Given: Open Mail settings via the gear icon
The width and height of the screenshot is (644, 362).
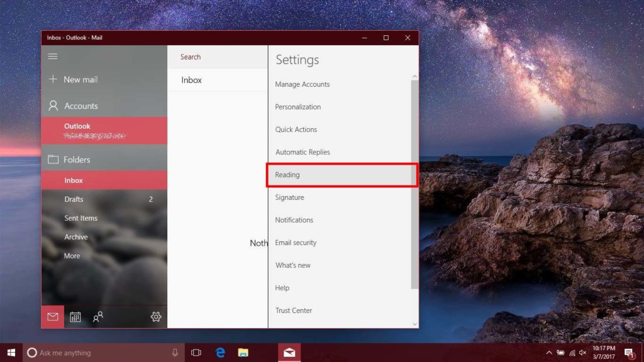Looking at the screenshot, I should (155, 317).
